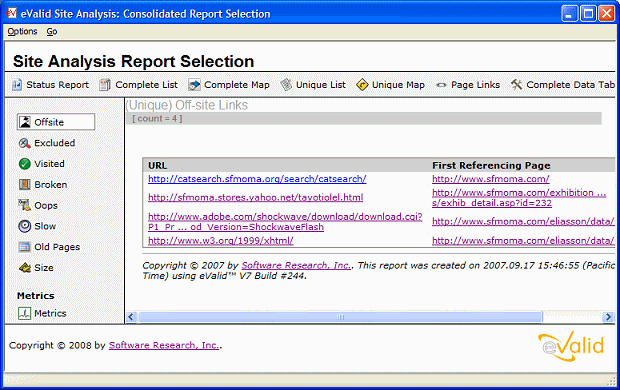Click the Offsite sidebar icon
This screenshot has width=620, height=390.
[x=25, y=122]
